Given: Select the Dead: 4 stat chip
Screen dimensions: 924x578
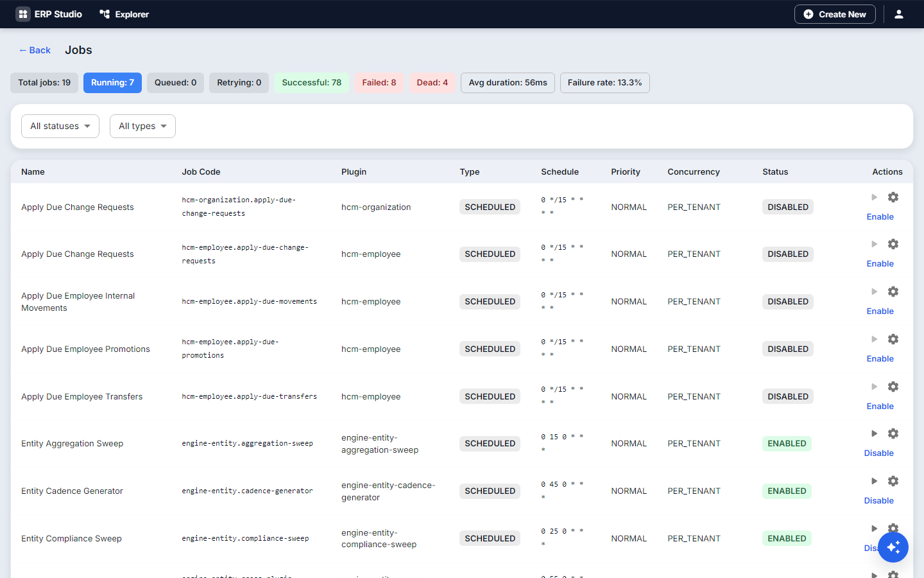Looking at the screenshot, I should 432,83.
